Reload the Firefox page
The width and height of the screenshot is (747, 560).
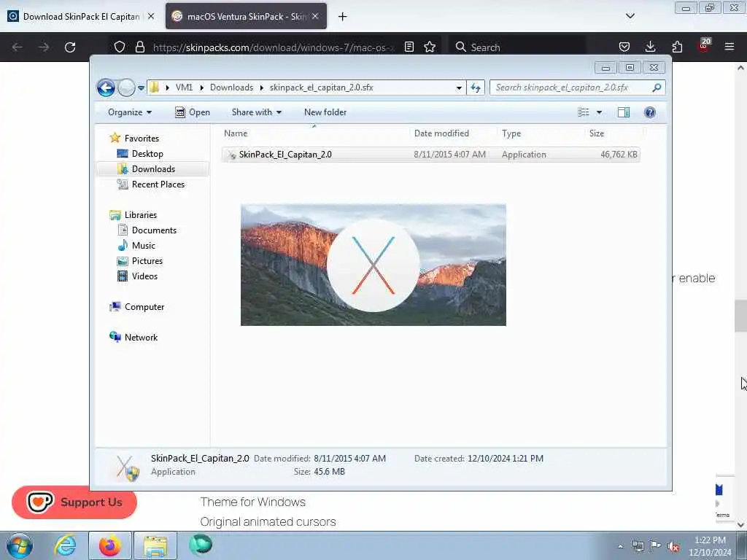click(70, 47)
